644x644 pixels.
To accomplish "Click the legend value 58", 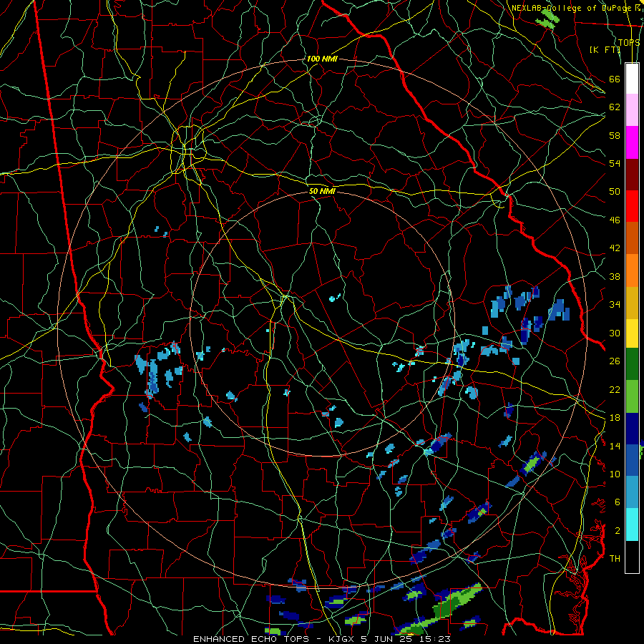I will pyautogui.click(x=615, y=135).
